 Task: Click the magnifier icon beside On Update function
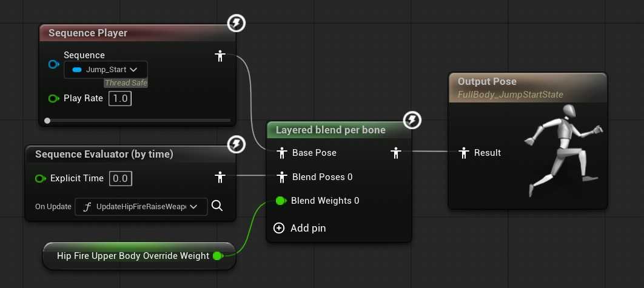click(x=217, y=206)
